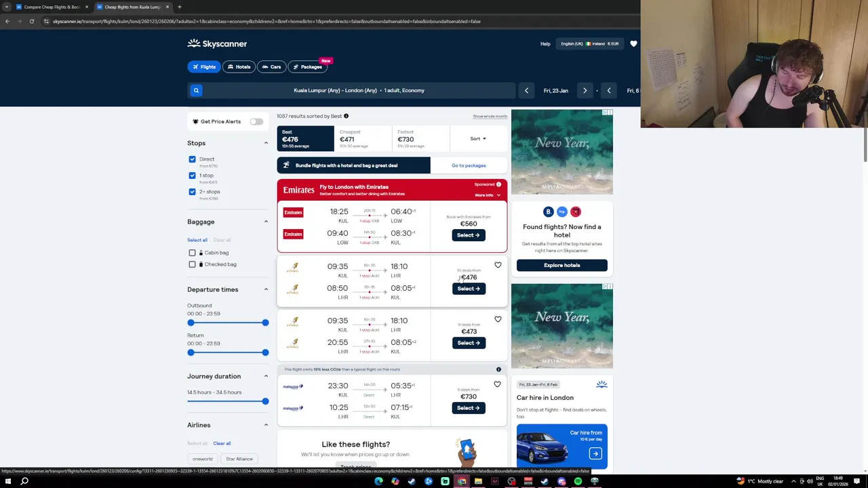Open File Explorer from the taskbar
868x488 pixels.
(x=478, y=481)
